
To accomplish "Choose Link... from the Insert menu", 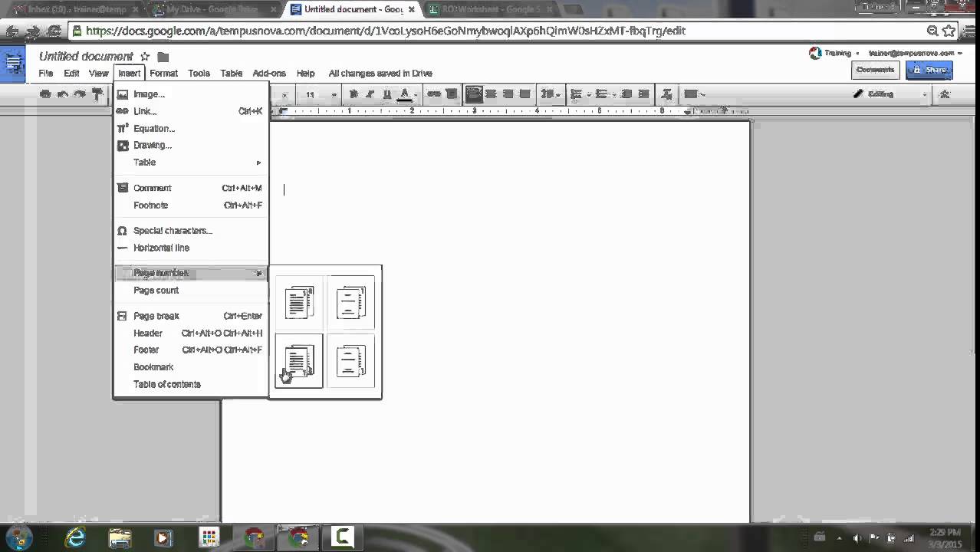I will tap(191, 111).
